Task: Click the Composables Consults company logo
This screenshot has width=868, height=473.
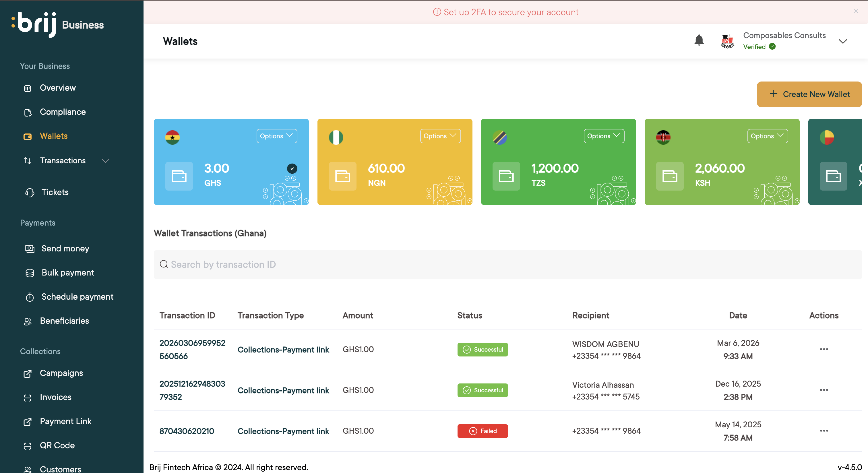Action: [727, 41]
